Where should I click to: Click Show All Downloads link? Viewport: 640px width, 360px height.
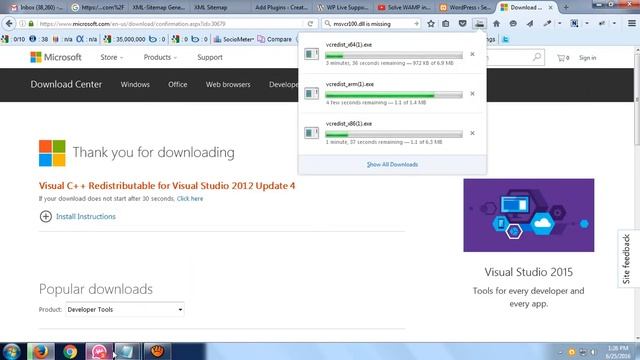392,164
